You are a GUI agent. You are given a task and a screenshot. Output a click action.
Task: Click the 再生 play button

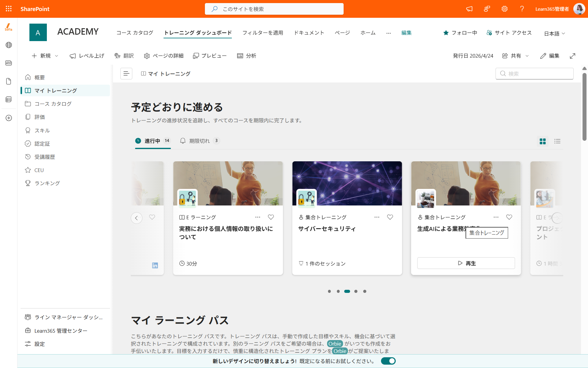pyautogui.click(x=466, y=263)
